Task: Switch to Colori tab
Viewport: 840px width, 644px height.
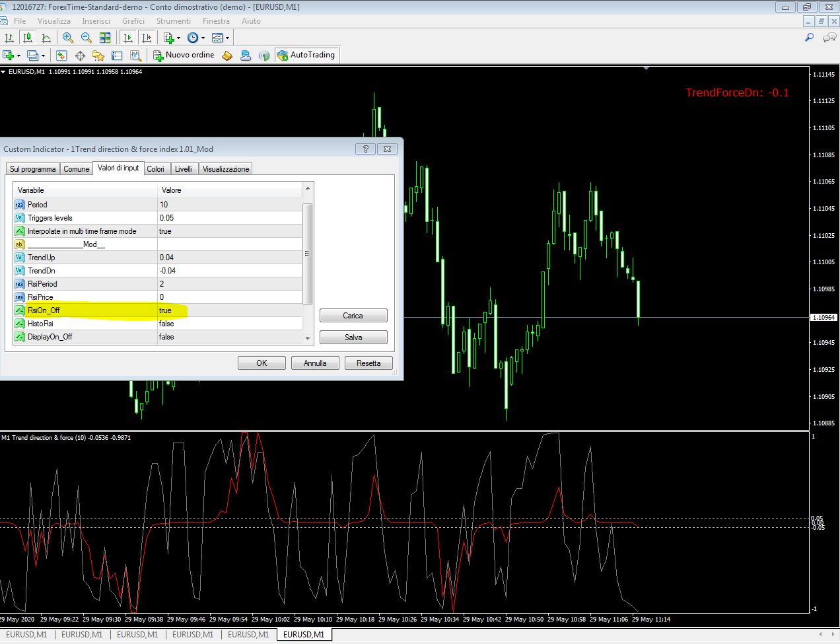Action: pos(156,169)
